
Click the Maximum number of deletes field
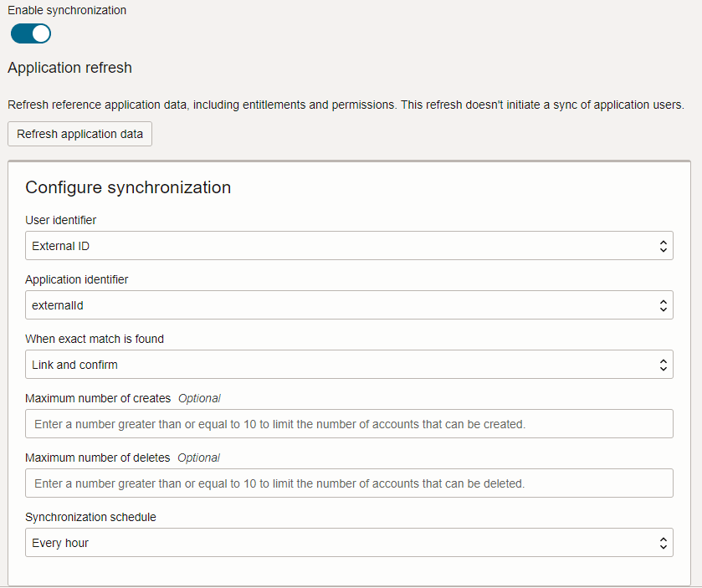(x=349, y=483)
